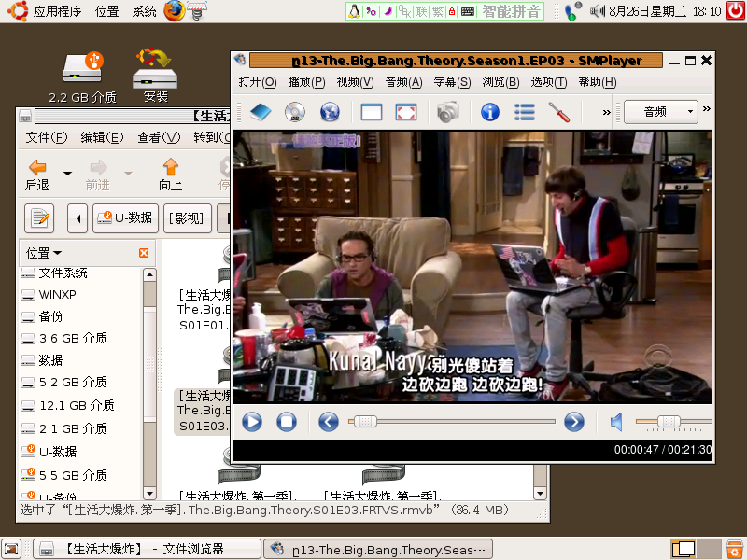Select U-数据 path button

(x=125, y=218)
